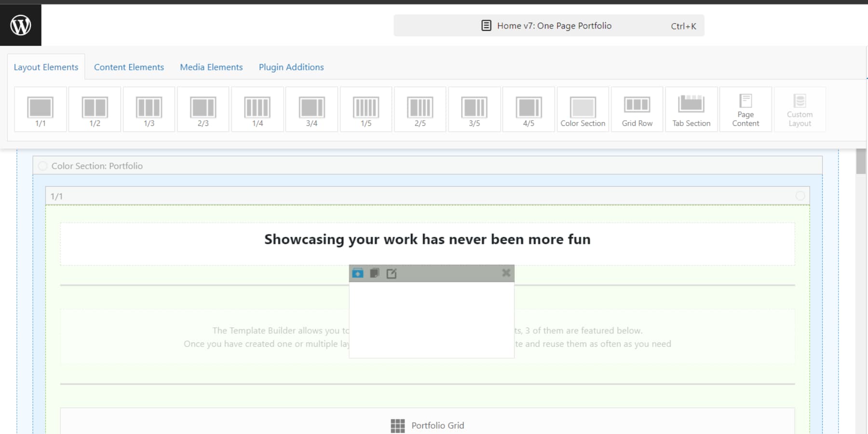Viewport: 868px width, 434px height.
Task: Click the vertical scrollbar thumb
Action: click(861, 161)
